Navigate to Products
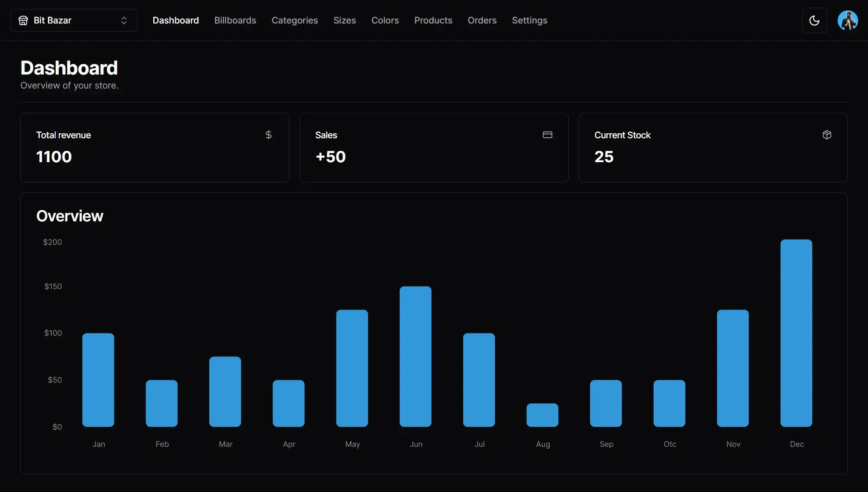Image resolution: width=868 pixels, height=492 pixels. click(433, 20)
